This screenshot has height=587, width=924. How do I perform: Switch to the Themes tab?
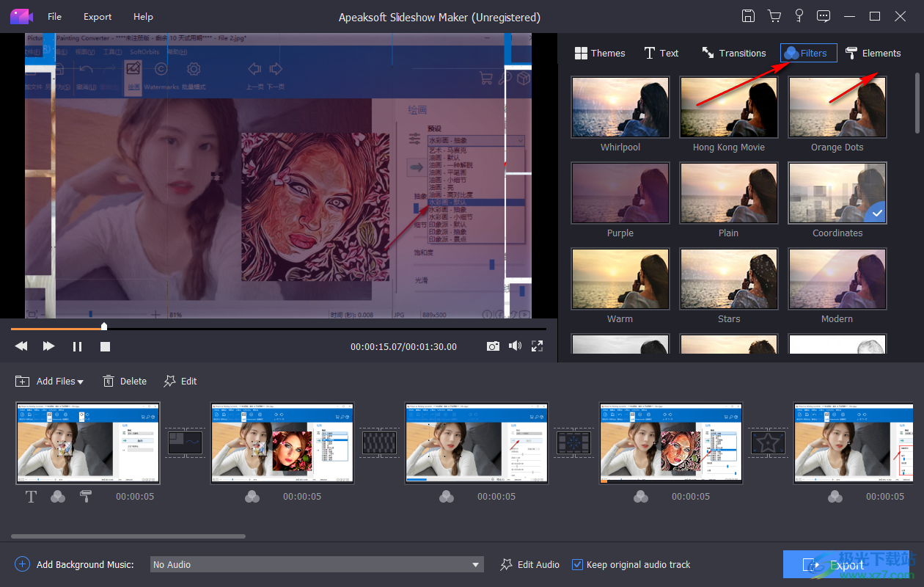600,53
